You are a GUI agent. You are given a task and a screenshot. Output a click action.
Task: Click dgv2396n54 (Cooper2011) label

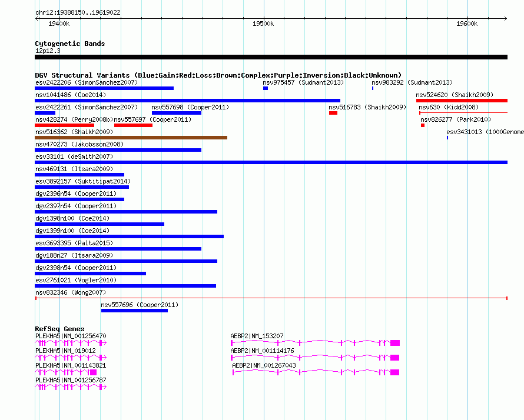tap(76, 194)
